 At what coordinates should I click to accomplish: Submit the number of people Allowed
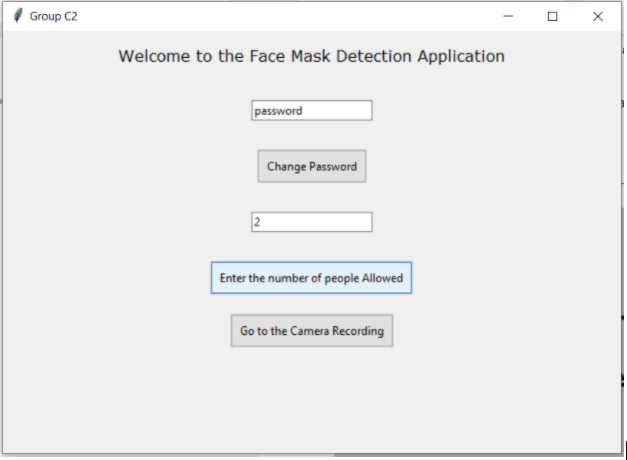point(311,278)
